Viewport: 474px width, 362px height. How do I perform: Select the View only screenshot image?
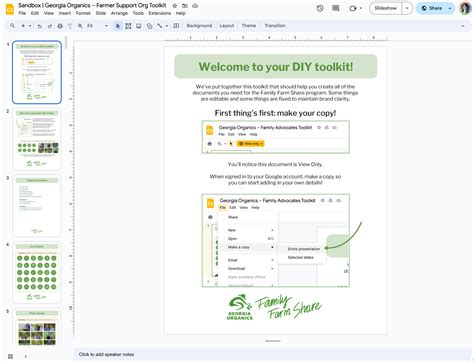tap(276, 137)
